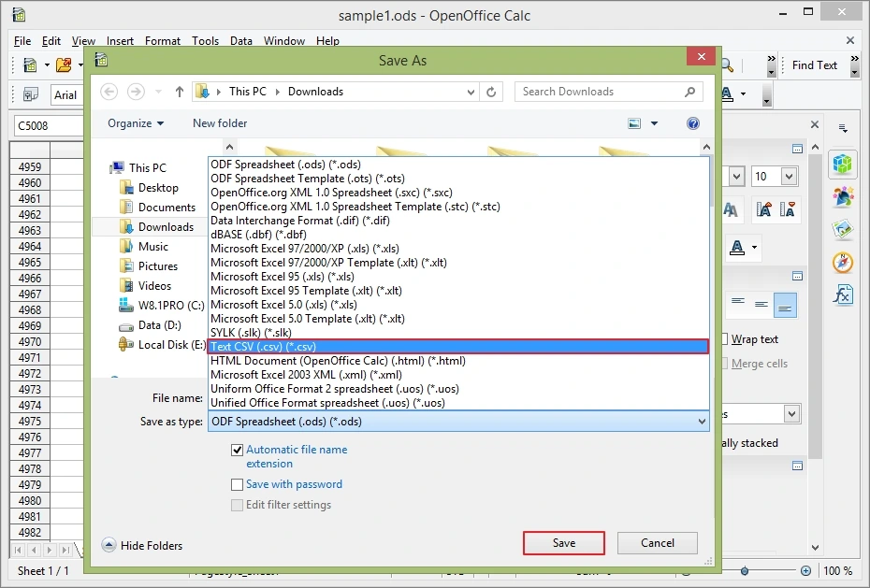Open the New document dropdown arrow
The width and height of the screenshot is (870, 588).
pyautogui.click(x=47, y=65)
